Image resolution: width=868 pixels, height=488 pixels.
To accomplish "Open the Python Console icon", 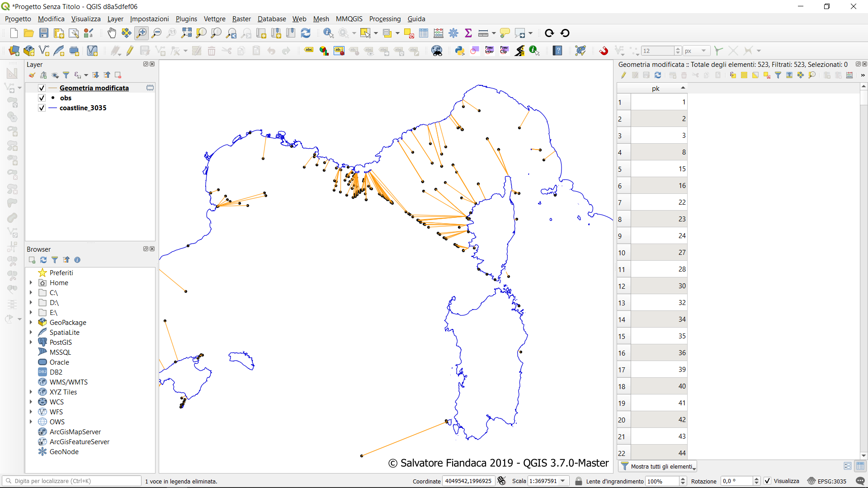I will (460, 51).
